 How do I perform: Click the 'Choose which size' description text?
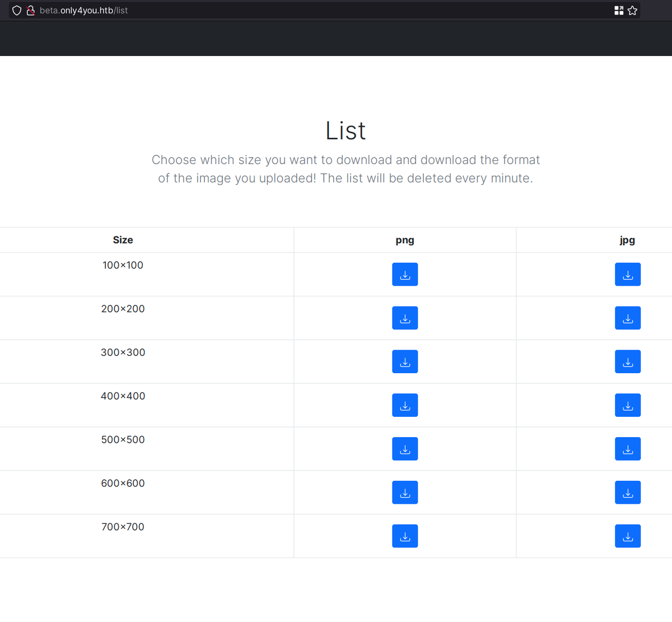346,169
